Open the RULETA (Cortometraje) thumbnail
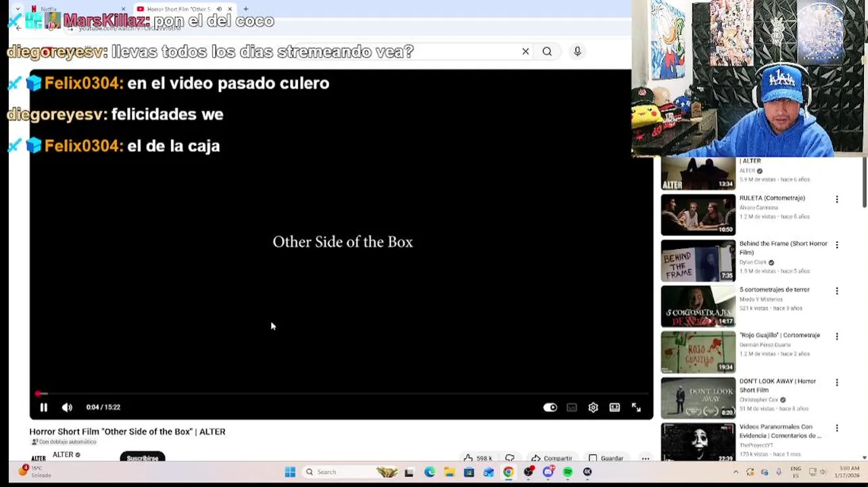The width and height of the screenshot is (868, 487). (698, 214)
